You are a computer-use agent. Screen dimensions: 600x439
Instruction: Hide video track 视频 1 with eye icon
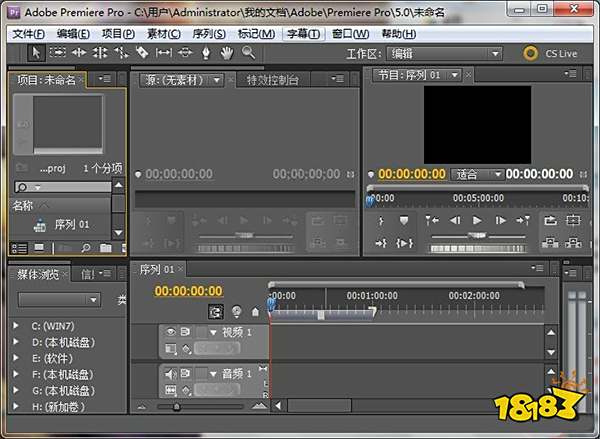pyautogui.click(x=171, y=332)
